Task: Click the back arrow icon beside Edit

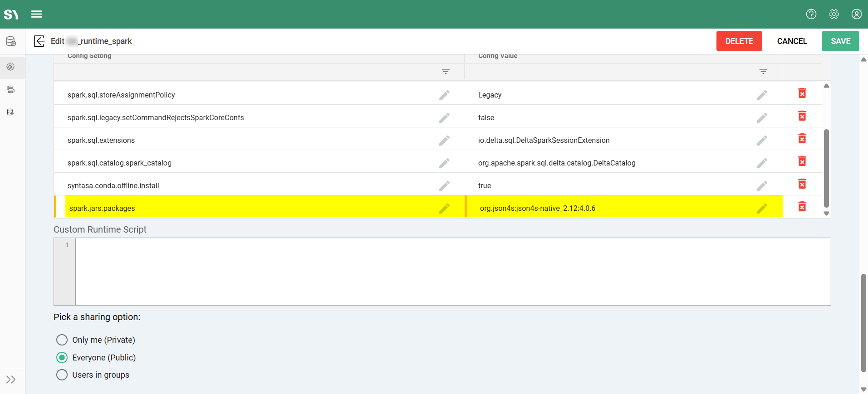Action: point(39,41)
